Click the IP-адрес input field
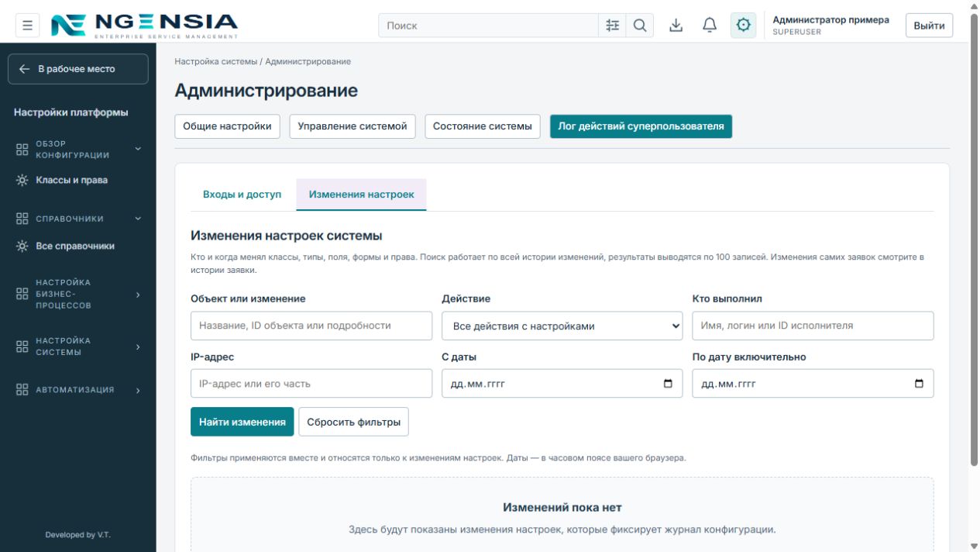 pos(311,384)
